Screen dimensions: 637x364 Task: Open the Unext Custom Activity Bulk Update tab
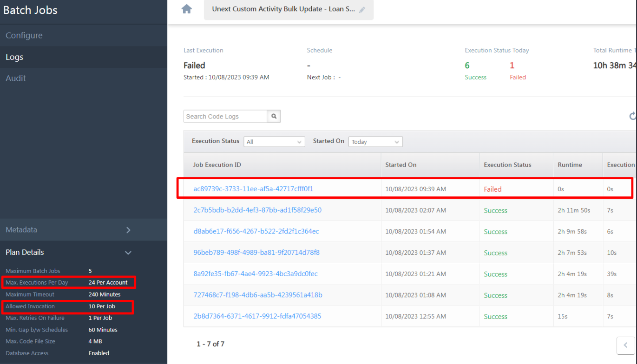289,9
